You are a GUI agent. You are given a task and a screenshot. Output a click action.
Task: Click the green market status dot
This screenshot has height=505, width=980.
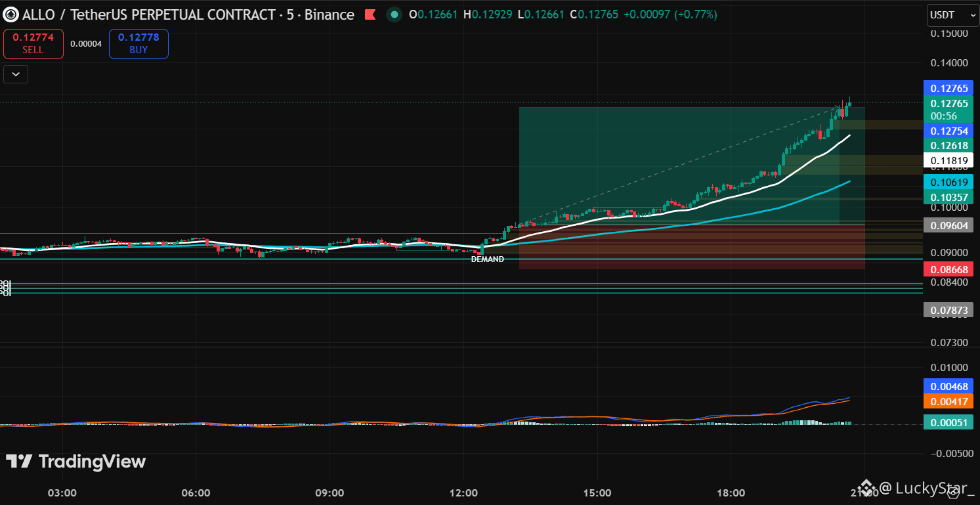(x=394, y=14)
